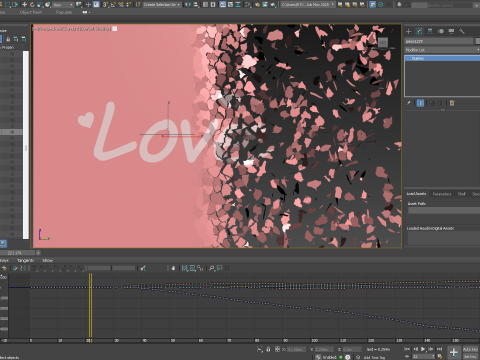Click the Zoom Region icon in curve editor
480x360 pixels.
pyautogui.click(x=219, y=268)
